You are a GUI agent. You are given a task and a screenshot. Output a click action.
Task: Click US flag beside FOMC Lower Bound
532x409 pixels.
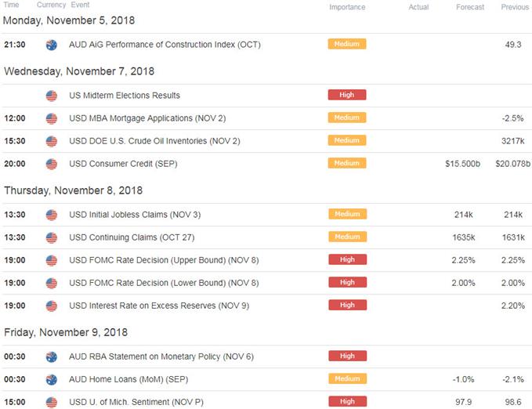click(x=52, y=283)
